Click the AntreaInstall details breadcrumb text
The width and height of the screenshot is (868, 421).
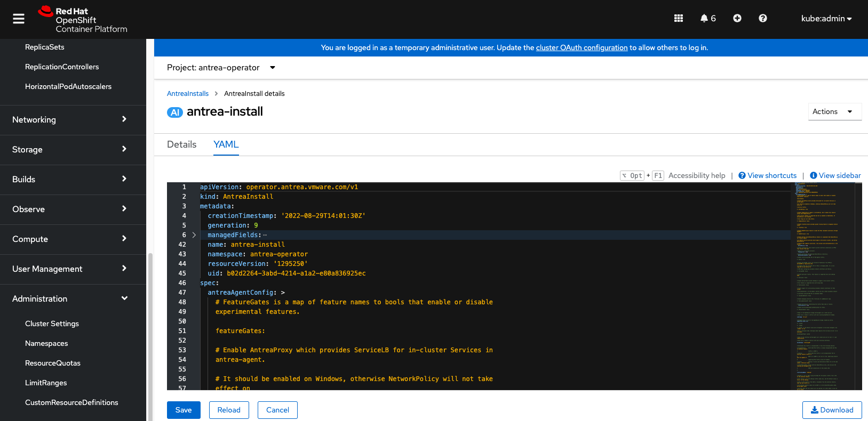point(254,93)
